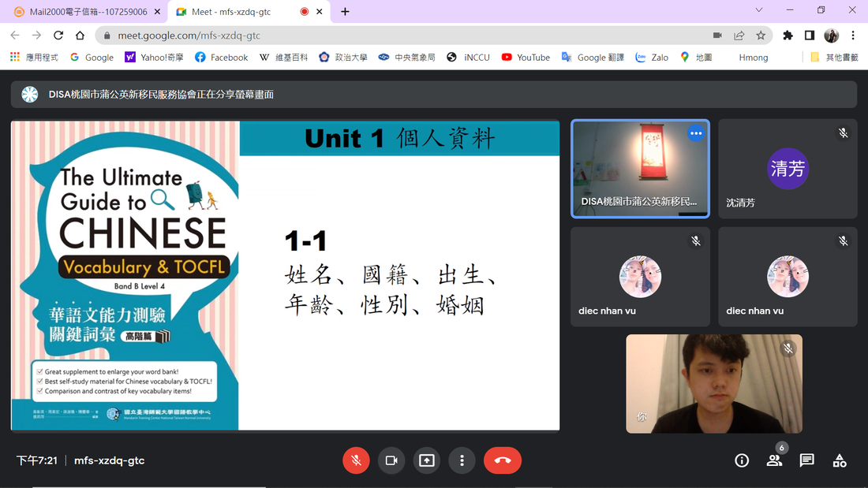Expand the 其他書籤 bookmarks folder
This screenshot has height=488, width=868.
pos(834,57)
